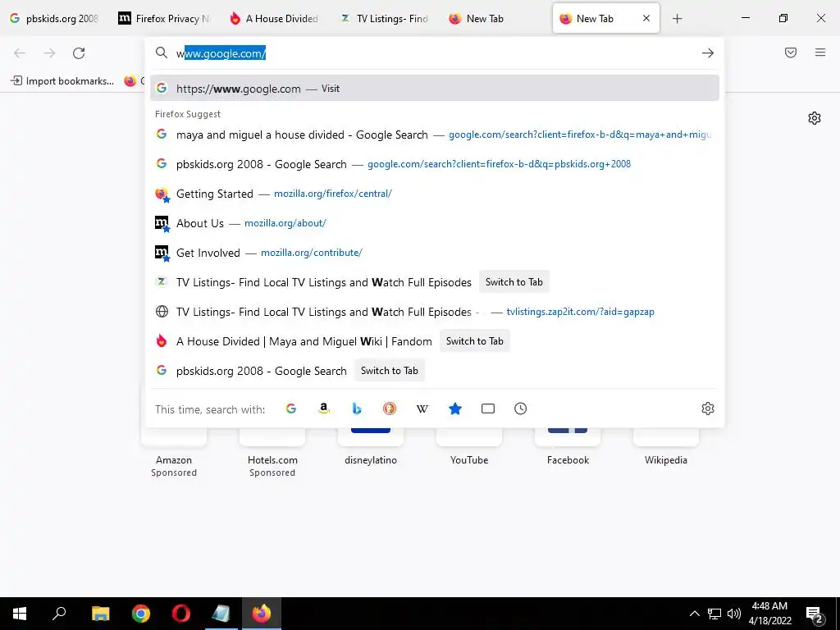Open Firefox icon in taskbar
The image size is (840, 630).
click(x=262, y=614)
